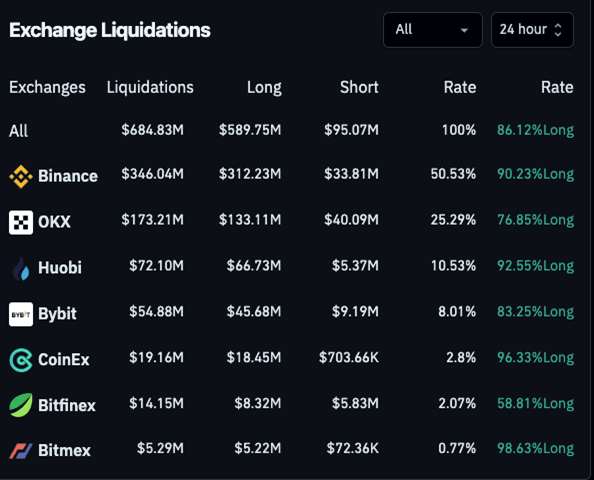
Task: Sort by the Liquidations column header
Action: tap(150, 88)
